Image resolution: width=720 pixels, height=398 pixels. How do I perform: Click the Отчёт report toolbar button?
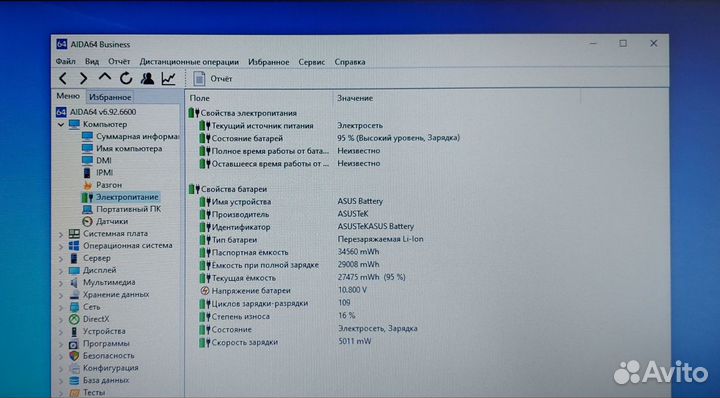tap(213, 79)
